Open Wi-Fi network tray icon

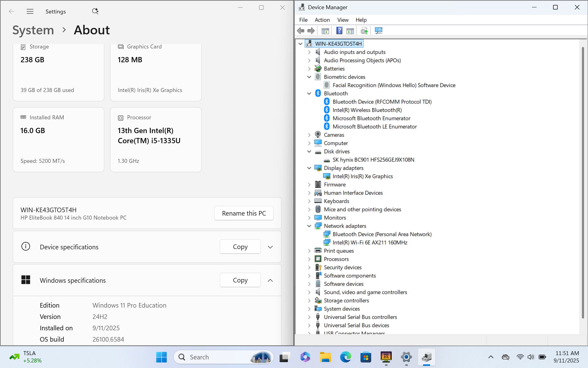click(x=520, y=357)
